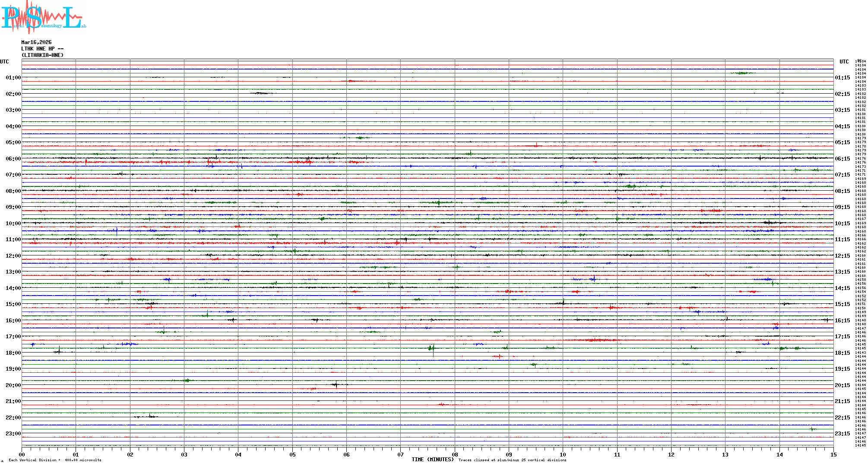Screen dimensions: 868x466
Task: Click the PSL Patras Seismology Lab logo
Action: click(43, 16)
